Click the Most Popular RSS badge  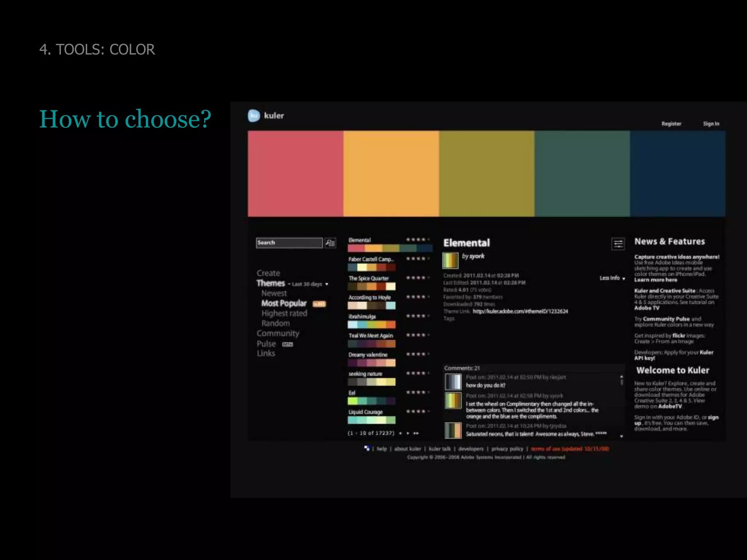coord(319,304)
